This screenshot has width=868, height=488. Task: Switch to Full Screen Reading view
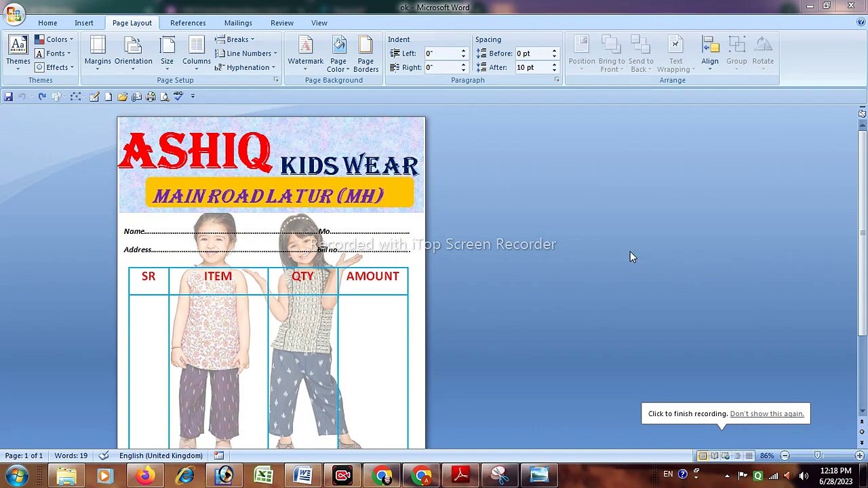(715, 455)
